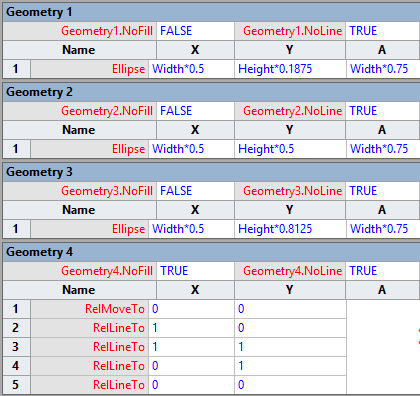Click the Geometry3.NoLine label
Viewport: 420px width, 396px height.
tap(292, 191)
